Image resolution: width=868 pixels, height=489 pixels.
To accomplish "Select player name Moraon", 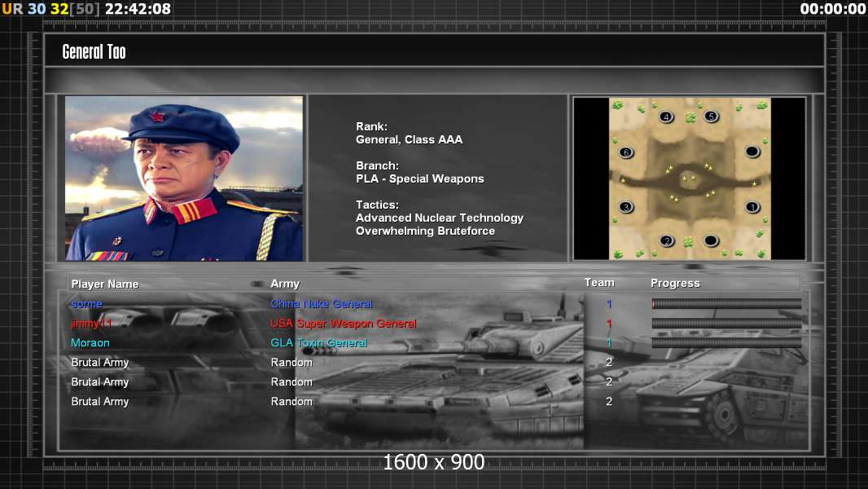I will (90, 343).
